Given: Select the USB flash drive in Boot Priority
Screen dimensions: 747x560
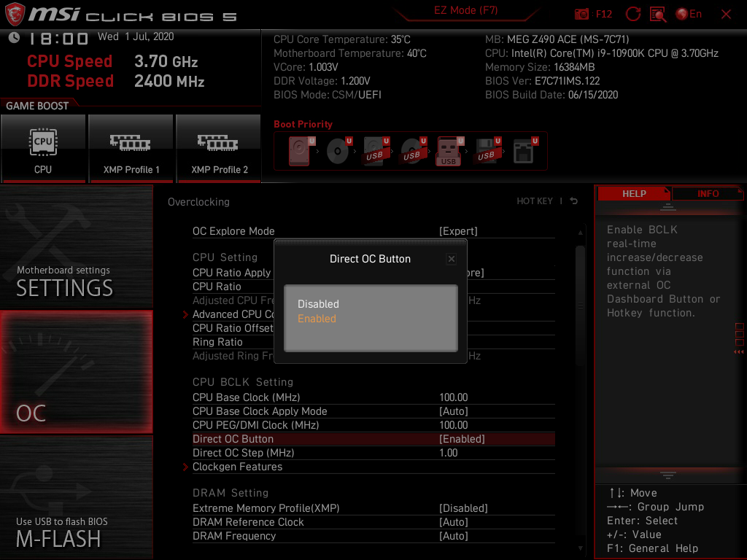Looking at the screenshot, I should tap(449, 150).
